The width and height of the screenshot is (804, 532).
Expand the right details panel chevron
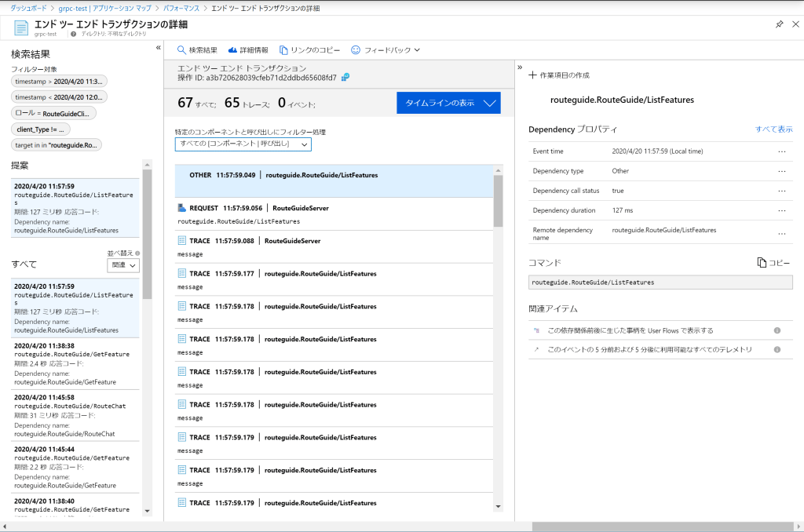click(520, 67)
